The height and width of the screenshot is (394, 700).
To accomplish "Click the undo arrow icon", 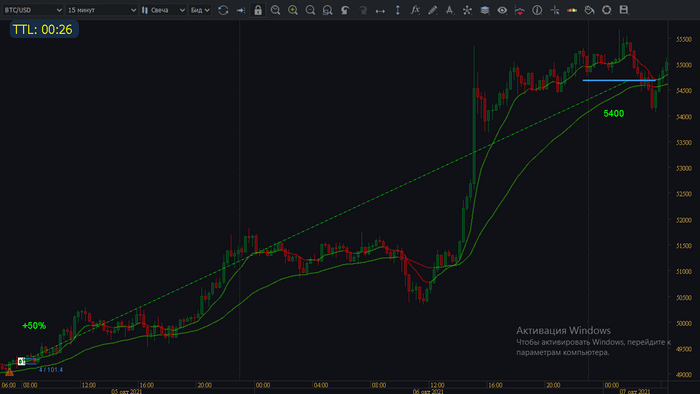I will coord(345,10).
